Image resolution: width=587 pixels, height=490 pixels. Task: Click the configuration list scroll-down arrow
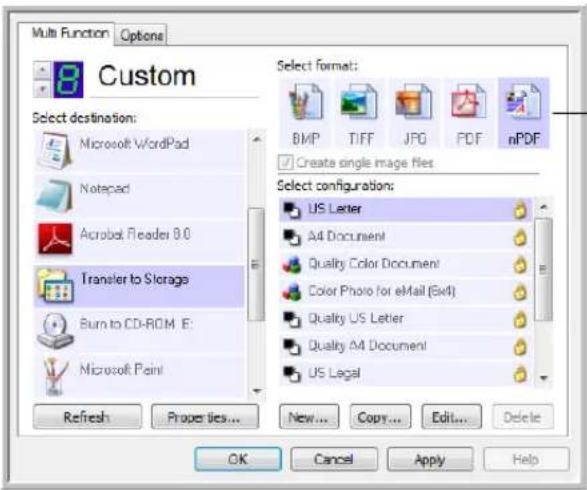point(544,378)
